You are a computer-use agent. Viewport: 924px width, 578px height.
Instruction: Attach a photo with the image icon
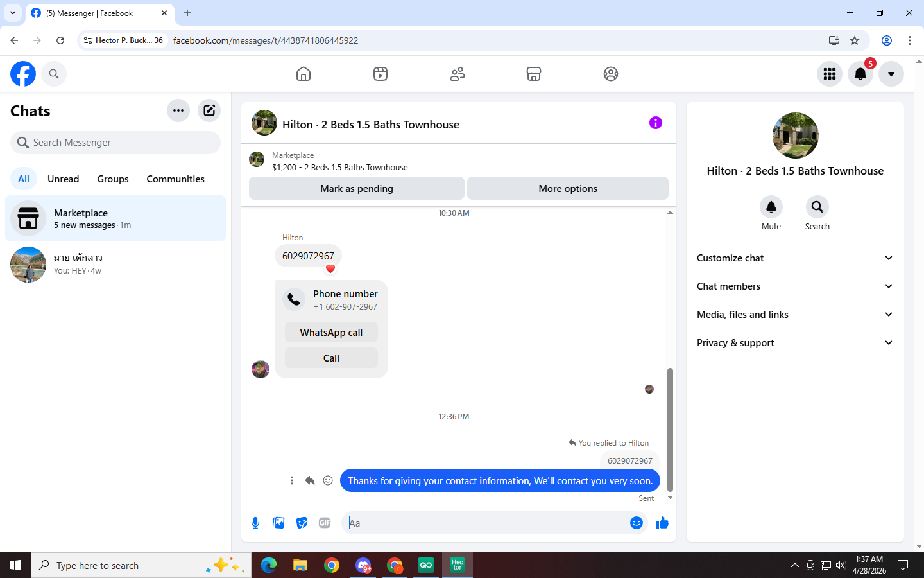(x=278, y=523)
